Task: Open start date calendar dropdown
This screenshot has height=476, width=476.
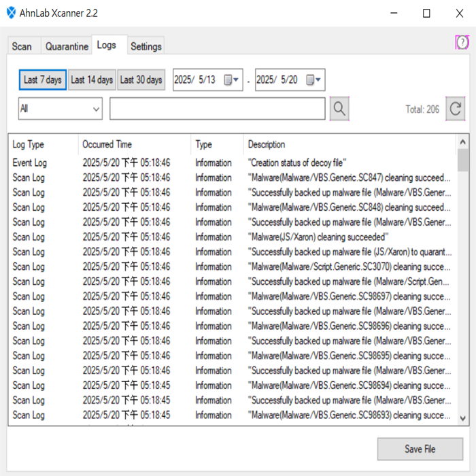Action: coord(232,80)
